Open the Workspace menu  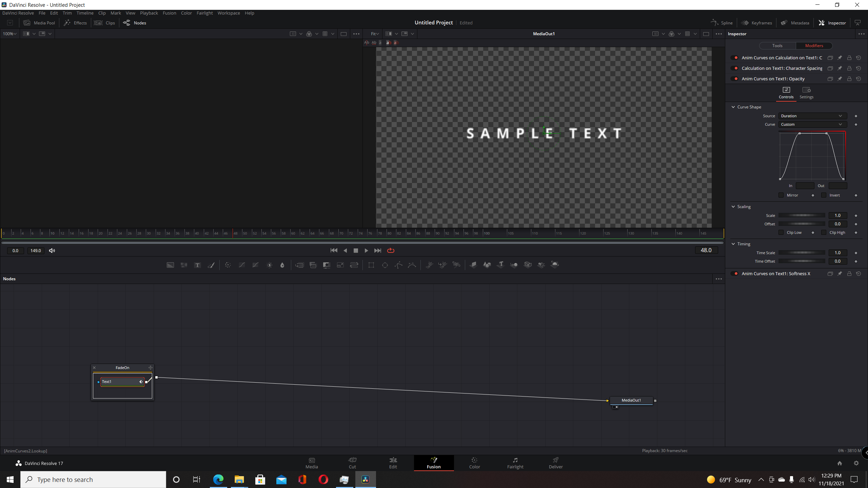pyautogui.click(x=229, y=13)
